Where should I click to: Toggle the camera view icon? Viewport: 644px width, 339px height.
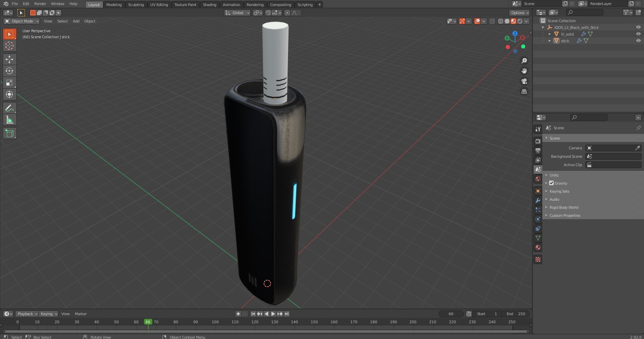click(524, 81)
